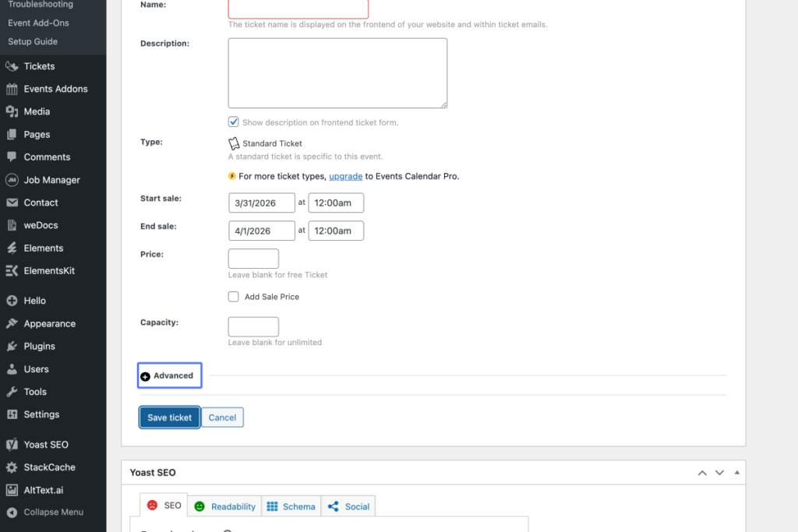This screenshot has width=798, height=532.
Task: Uncheck Show description on frontend checkbox
Action: [x=233, y=122]
